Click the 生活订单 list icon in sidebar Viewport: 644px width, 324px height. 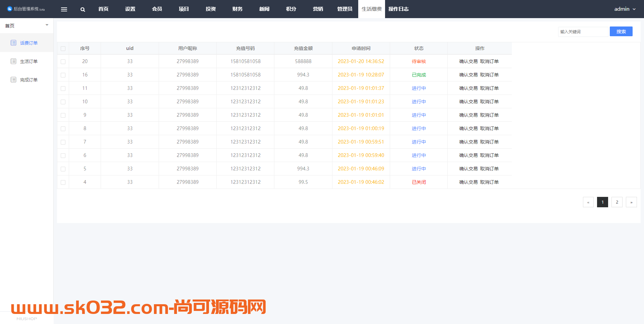13,61
